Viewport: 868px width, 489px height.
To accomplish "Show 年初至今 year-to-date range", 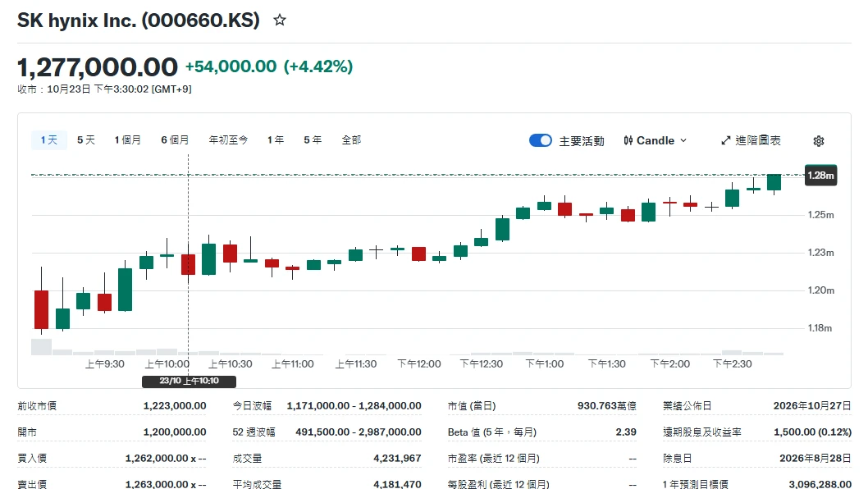I will tap(228, 140).
